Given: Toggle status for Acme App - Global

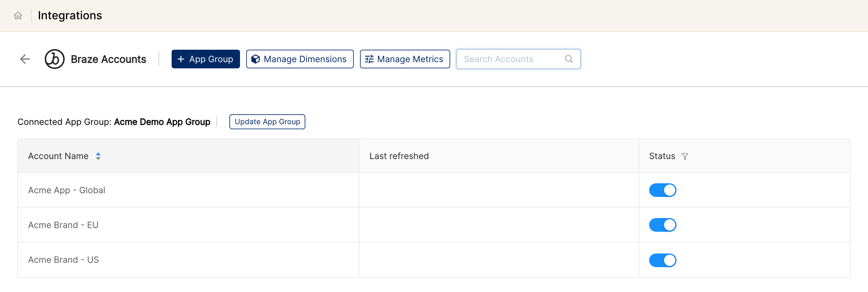Looking at the screenshot, I should pyautogui.click(x=663, y=190).
